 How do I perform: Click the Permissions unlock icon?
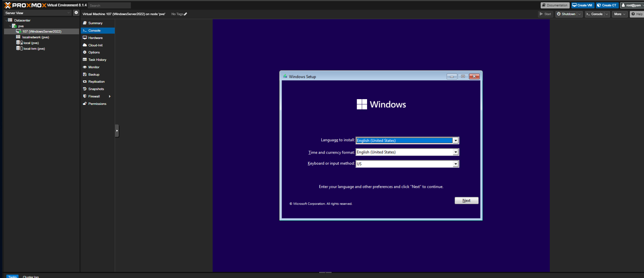pyautogui.click(x=85, y=104)
